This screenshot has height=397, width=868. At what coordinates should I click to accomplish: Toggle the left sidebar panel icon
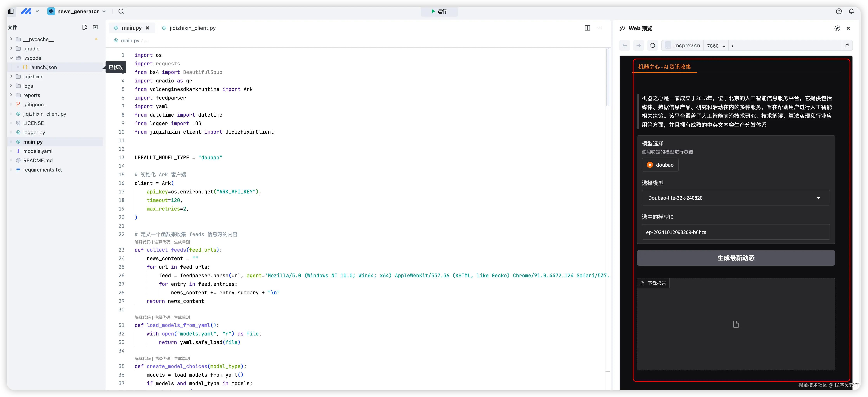click(11, 11)
